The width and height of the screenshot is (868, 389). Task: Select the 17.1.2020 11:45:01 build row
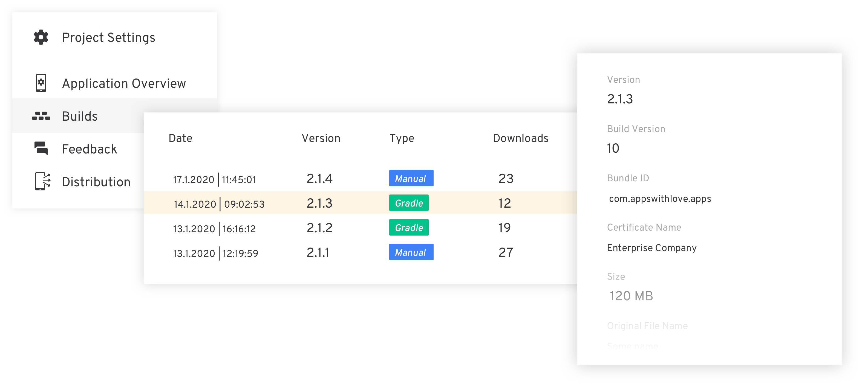point(214,179)
